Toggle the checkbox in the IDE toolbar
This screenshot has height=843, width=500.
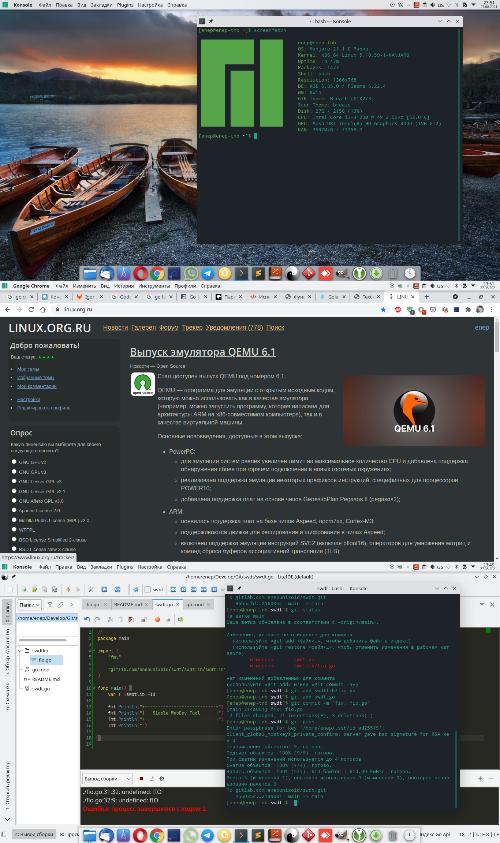[147, 590]
